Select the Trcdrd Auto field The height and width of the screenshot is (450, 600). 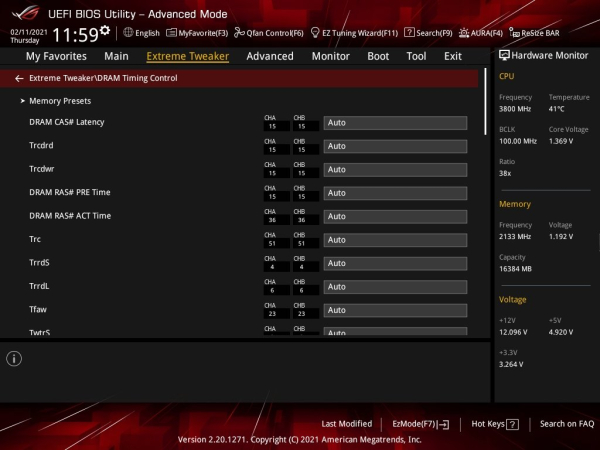[x=395, y=146]
